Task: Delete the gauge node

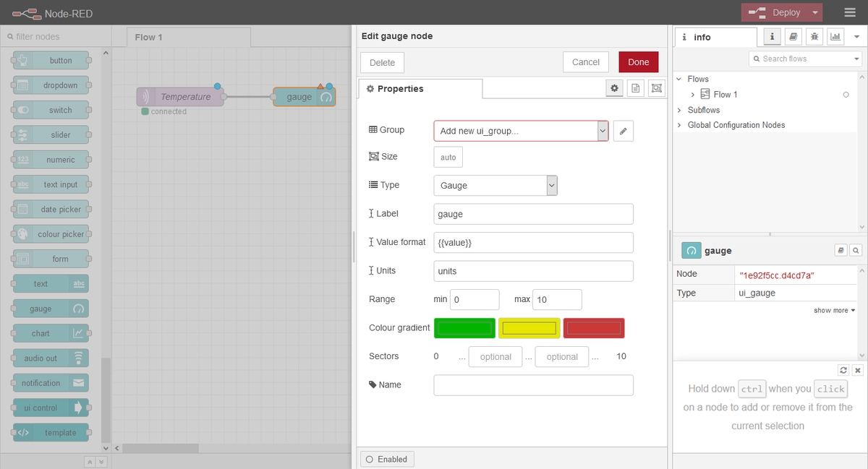Action: [x=382, y=62]
